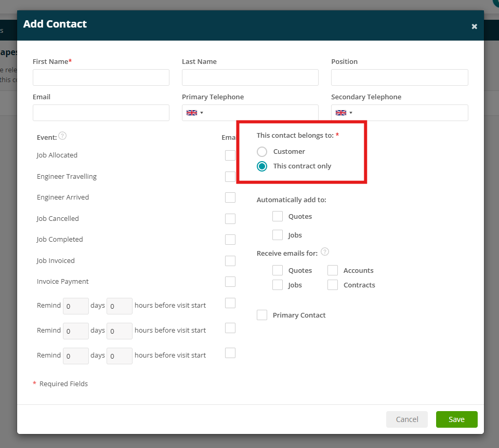
Task: Click the Cancel button
Action: [x=407, y=419]
